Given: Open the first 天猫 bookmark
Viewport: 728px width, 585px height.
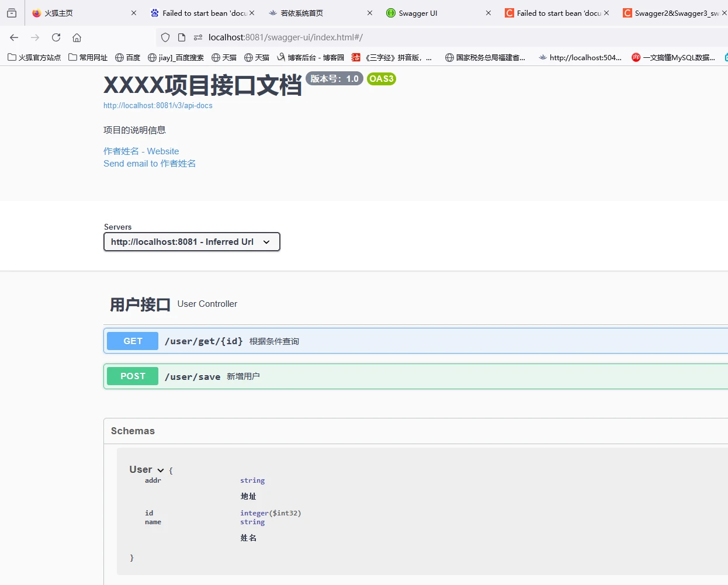Looking at the screenshot, I should click(224, 57).
